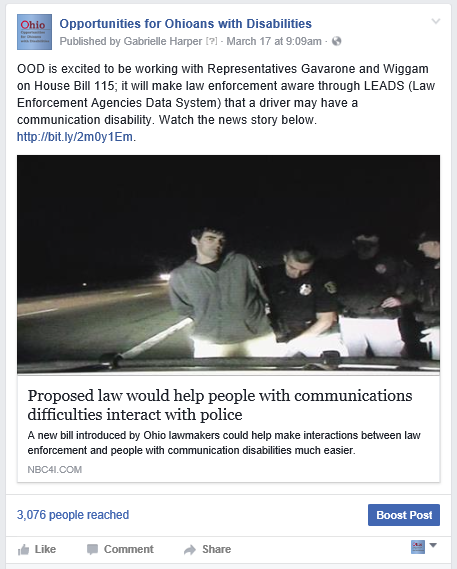
Task: Click the Share button text
Action: 216,549
